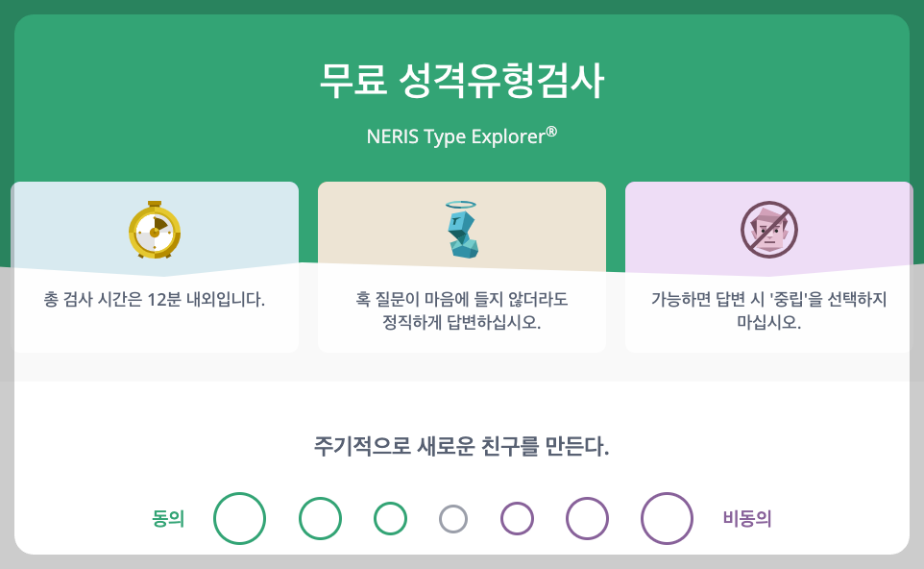Select the medium green agree circle
924x569 pixels.
pyautogui.click(x=320, y=517)
